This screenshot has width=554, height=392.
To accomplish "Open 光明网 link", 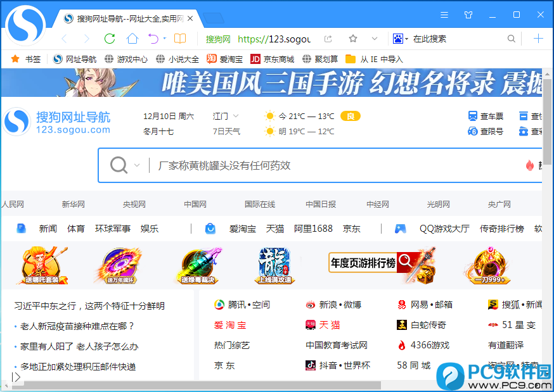I will pos(438,205).
